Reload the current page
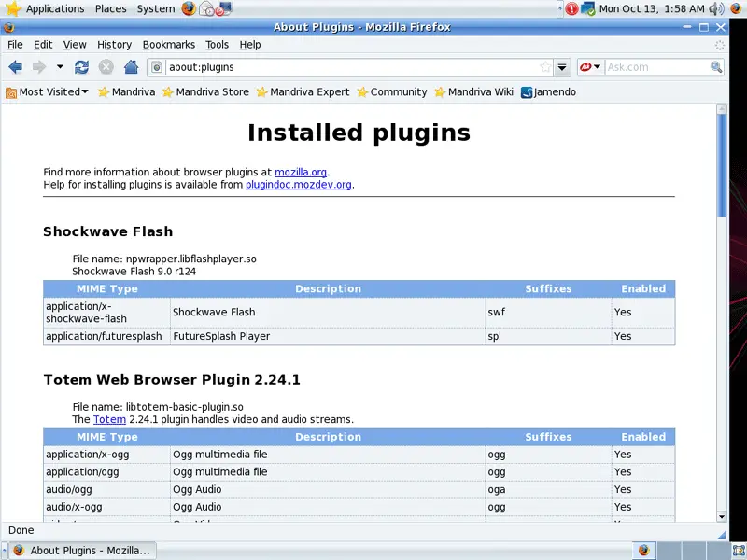Image resolution: width=747 pixels, height=560 pixels. (x=81, y=67)
